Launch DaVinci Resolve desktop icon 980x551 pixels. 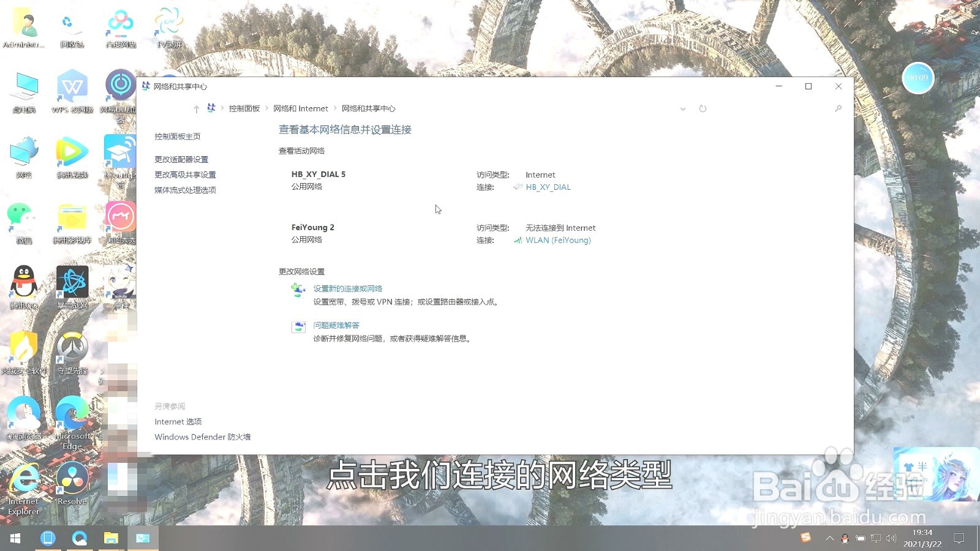[72, 484]
